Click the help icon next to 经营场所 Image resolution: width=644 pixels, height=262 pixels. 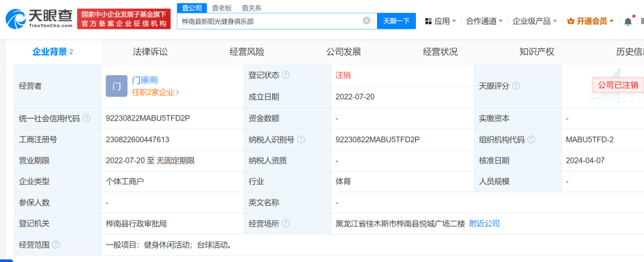tap(286, 224)
